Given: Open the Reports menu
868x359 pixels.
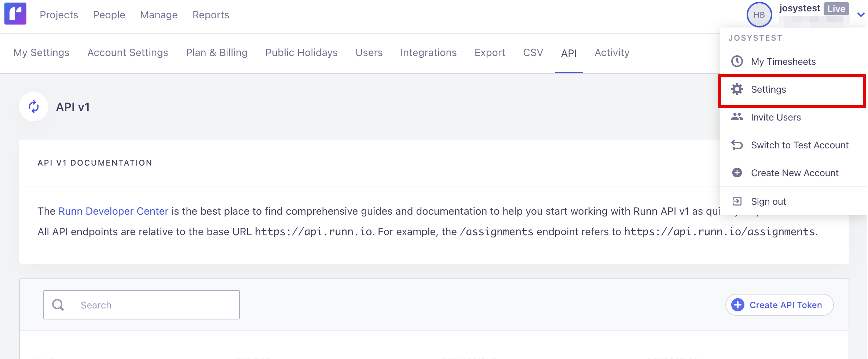Looking at the screenshot, I should (210, 15).
